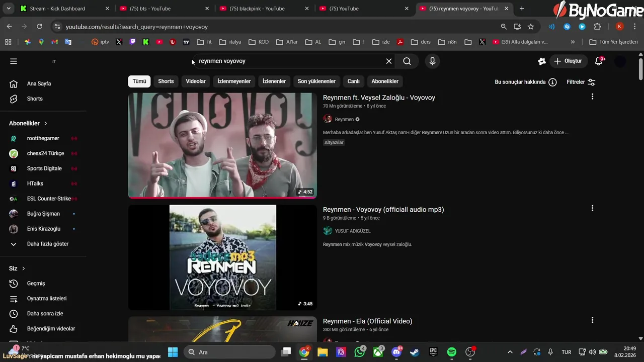Select the Shorts filter chip
The width and height of the screenshot is (644, 362).
(x=166, y=81)
